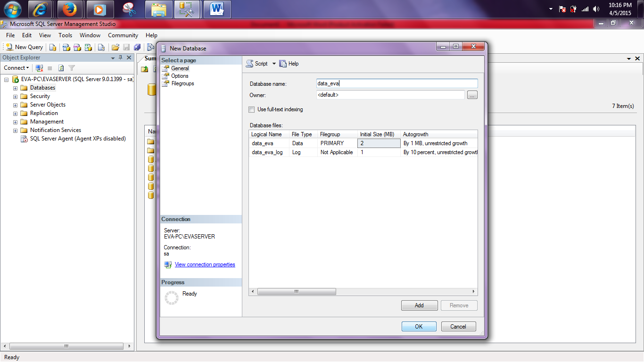Click the Stop icon in Object Explorer toolbar
Viewport: 644px width, 362px height.
pos(50,68)
